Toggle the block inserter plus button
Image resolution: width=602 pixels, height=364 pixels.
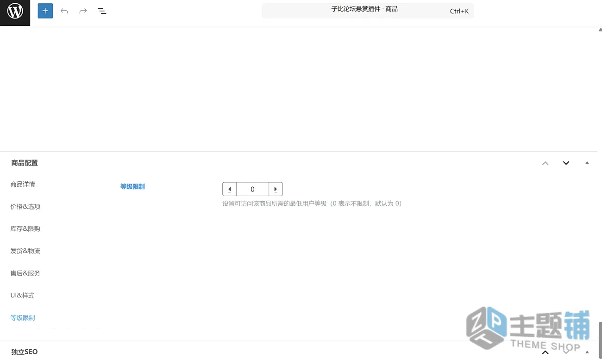pyautogui.click(x=45, y=11)
